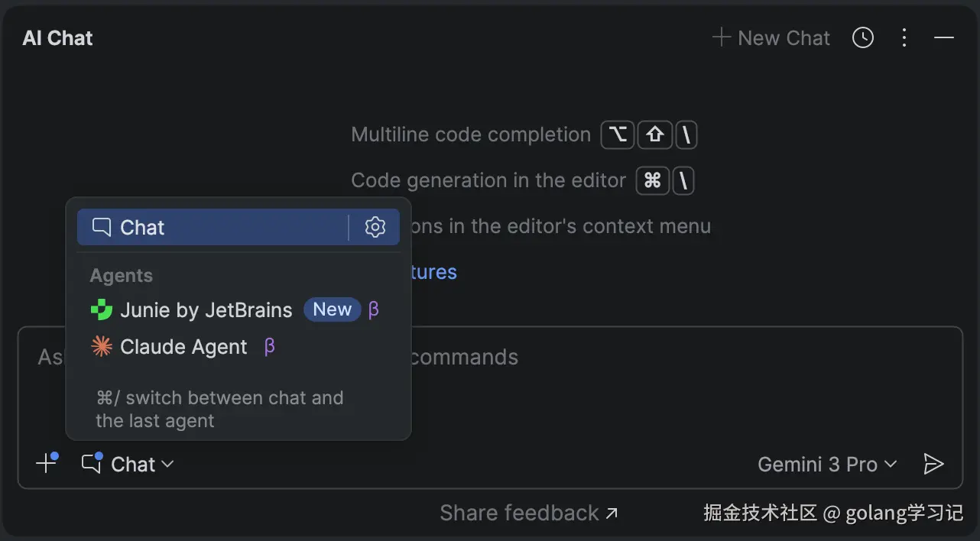Choose Claude Agent from Agents list

pos(183,347)
